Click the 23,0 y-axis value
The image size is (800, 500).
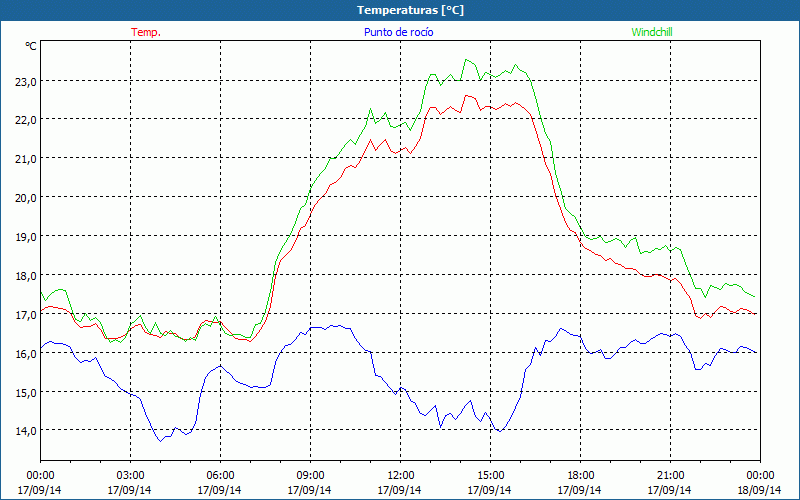point(26,81)
